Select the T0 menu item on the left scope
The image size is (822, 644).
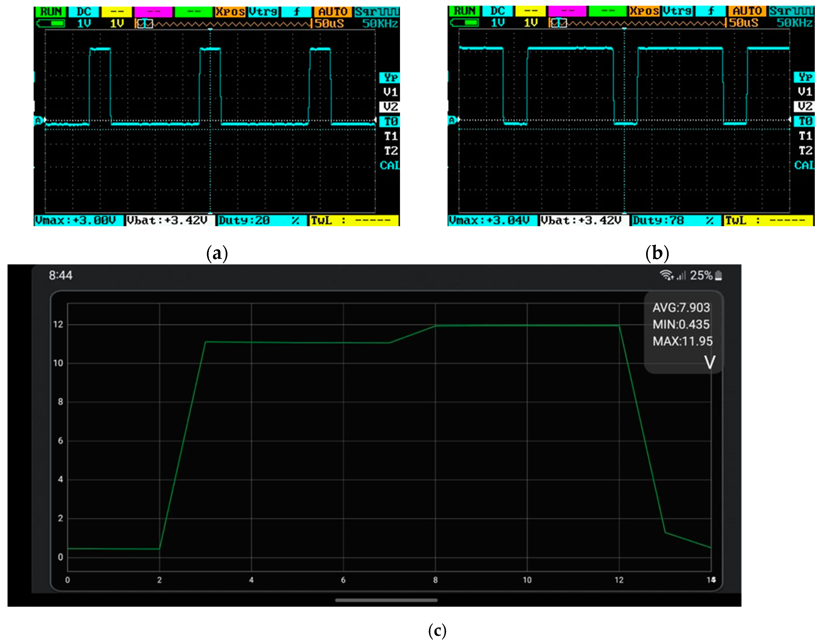coord(390,121)
